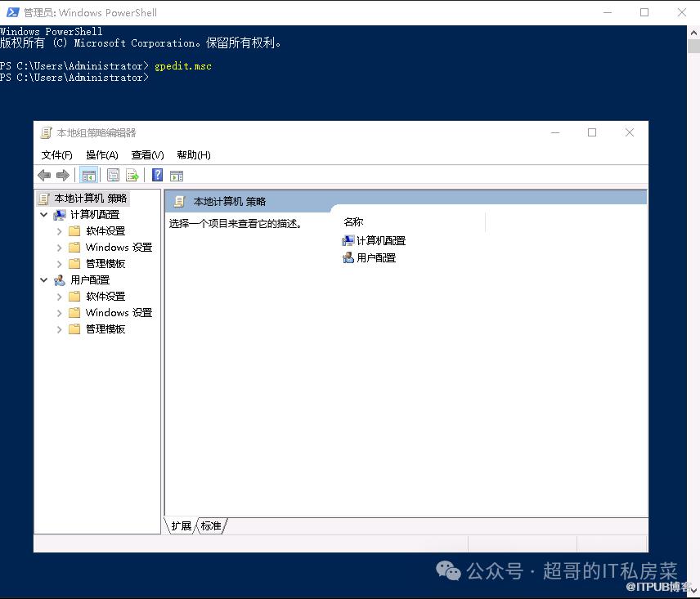Click the Properties toolbar icon
This screenshot has width=700, height=599.
point(113,175)
